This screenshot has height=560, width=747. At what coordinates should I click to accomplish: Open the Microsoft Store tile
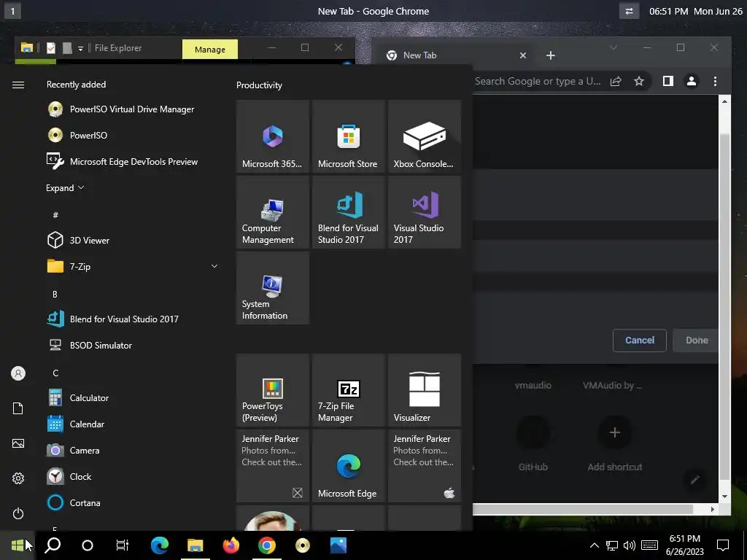tap(348, 136)
